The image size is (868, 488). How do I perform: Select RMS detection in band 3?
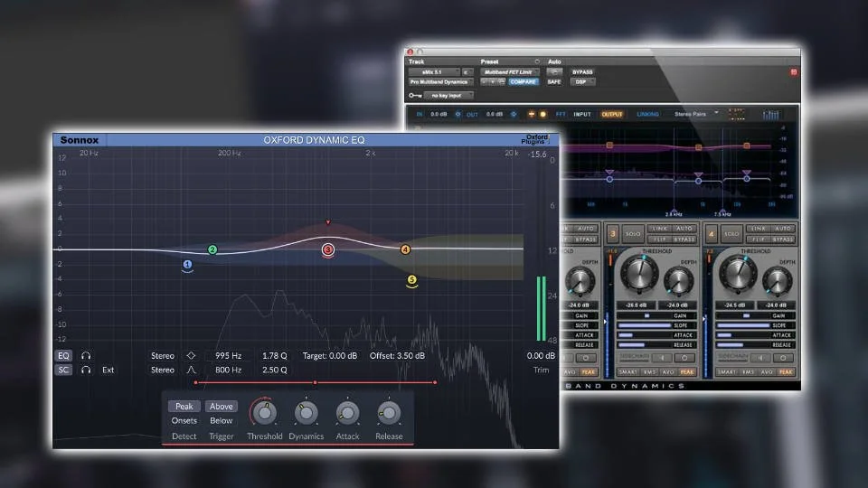click(x=650, y=371)
